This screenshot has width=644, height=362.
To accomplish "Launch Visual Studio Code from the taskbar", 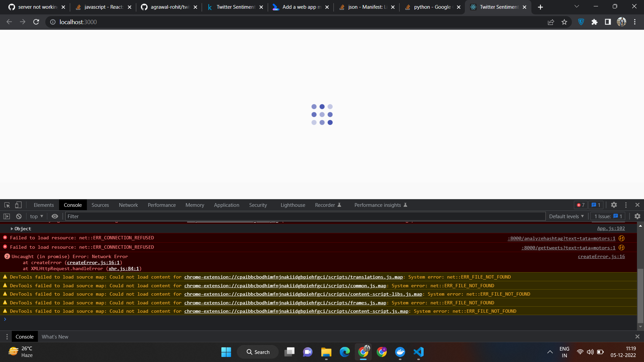I will click(418, 352).
